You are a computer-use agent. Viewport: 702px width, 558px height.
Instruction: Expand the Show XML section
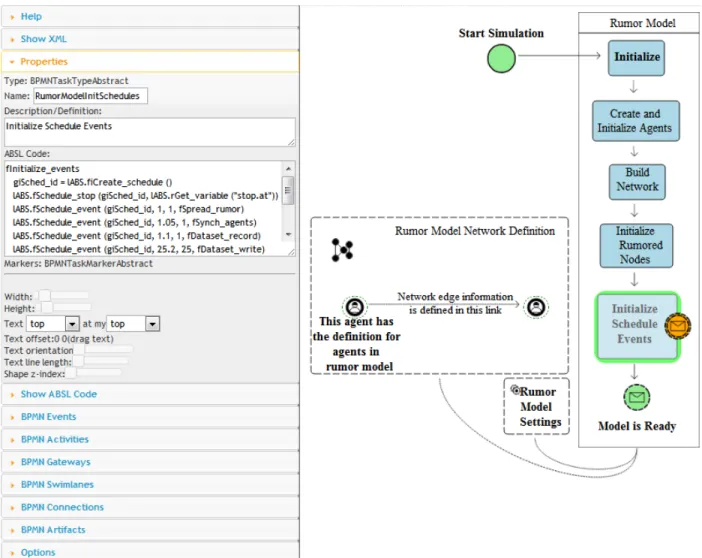coord(150,39)
